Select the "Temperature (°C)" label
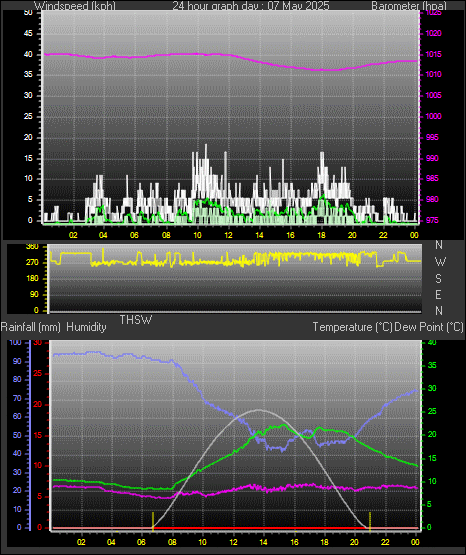The image size is (466, 555). (x=352, y=327)
